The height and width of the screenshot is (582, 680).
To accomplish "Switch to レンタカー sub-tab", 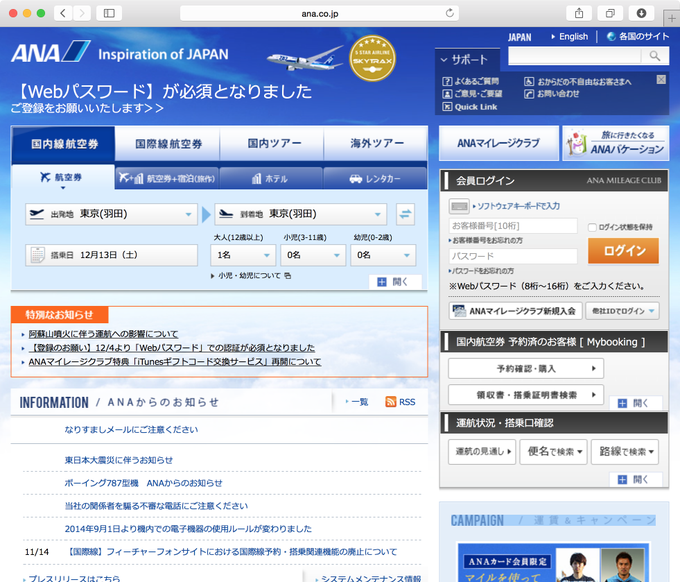I will click(375, 178).
